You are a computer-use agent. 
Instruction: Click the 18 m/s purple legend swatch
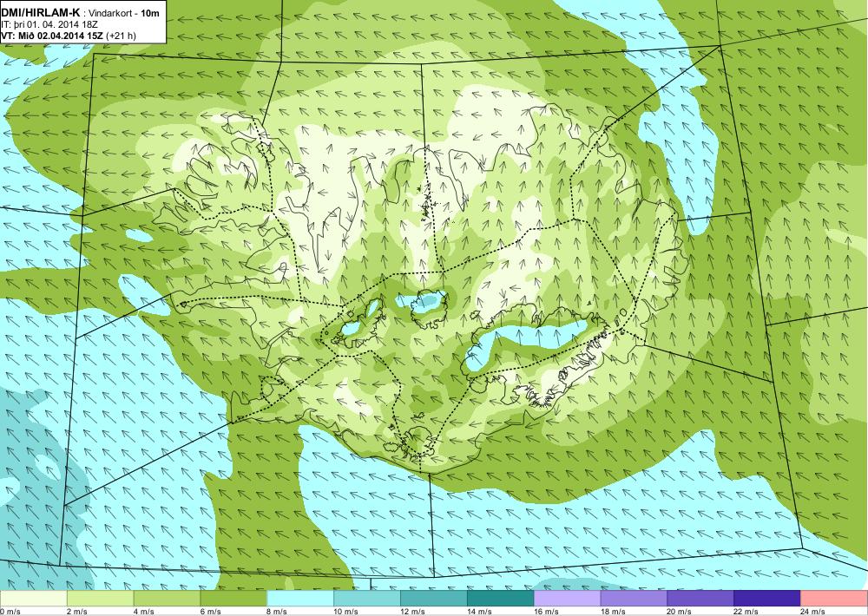634,599
